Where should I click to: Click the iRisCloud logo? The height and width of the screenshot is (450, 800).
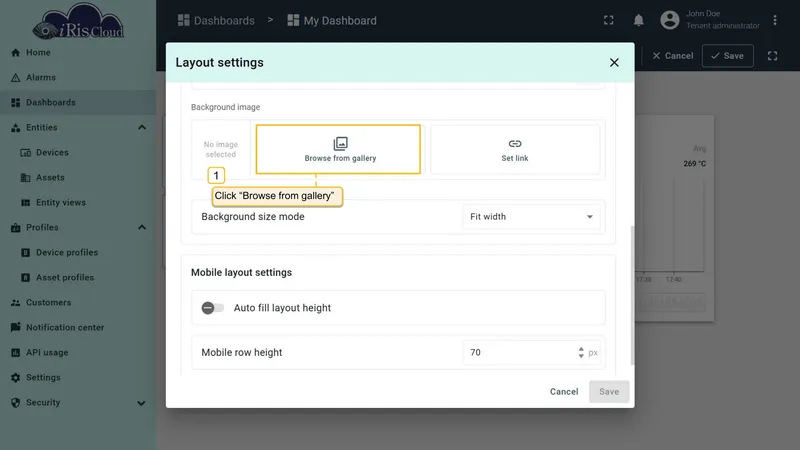(x=78, y=21)
